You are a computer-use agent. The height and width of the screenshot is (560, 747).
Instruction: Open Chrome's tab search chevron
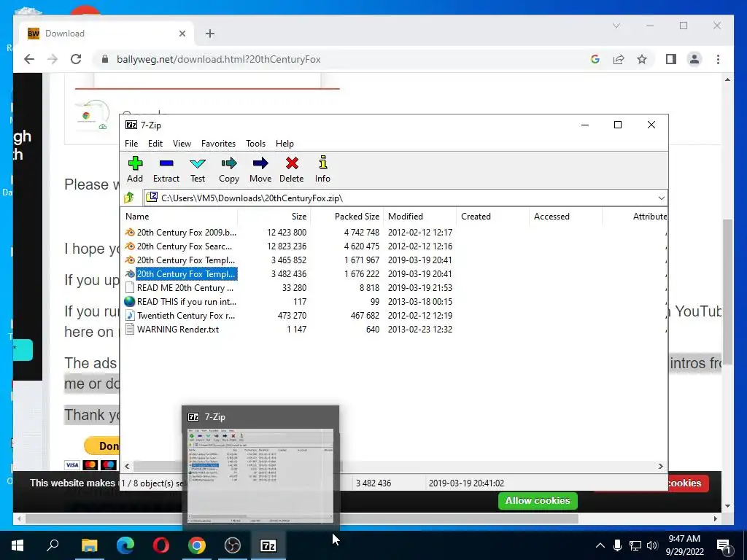click(x=616, y=26)
